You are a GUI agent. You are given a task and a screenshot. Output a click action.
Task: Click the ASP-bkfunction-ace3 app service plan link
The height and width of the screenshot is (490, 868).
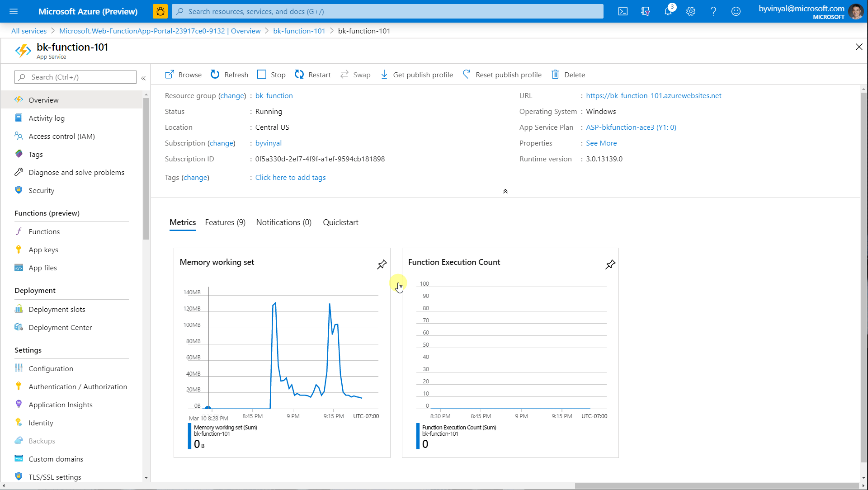click(631, 127)
